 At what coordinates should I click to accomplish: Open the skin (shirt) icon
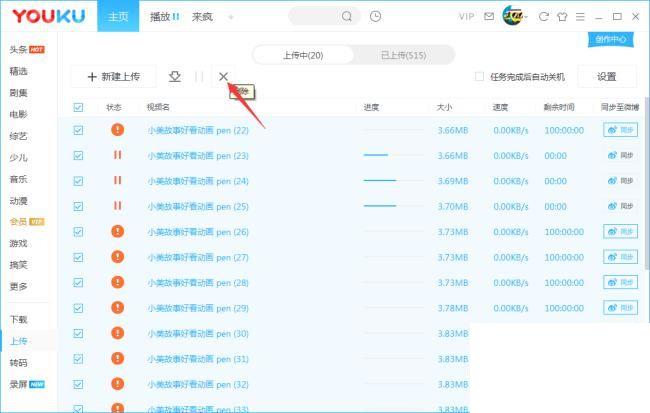click(x=562, y=17)
